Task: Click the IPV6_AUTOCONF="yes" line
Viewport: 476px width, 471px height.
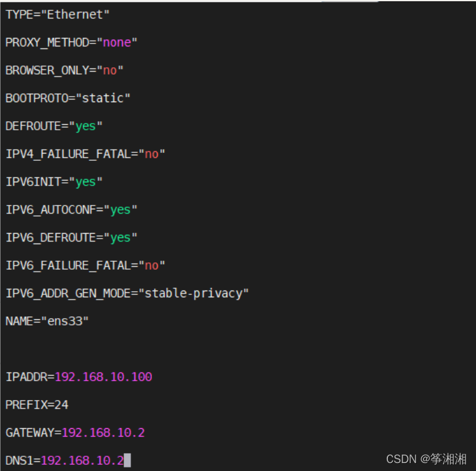Action: click(x=71, y=210)
